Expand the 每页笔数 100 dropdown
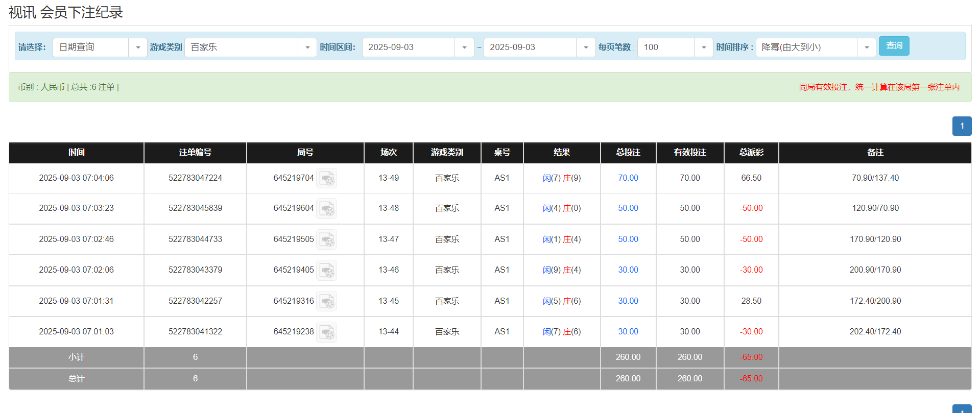 [x=703, y=47]
